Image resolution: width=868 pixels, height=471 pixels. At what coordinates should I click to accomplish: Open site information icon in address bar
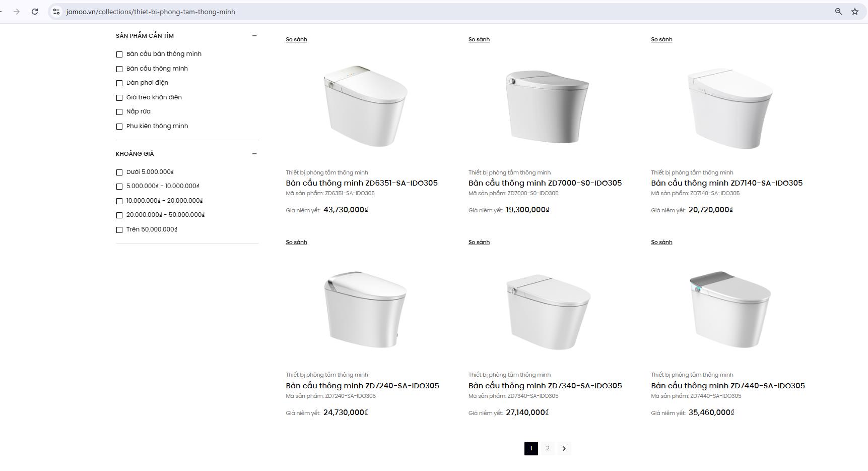click(56, 12)
